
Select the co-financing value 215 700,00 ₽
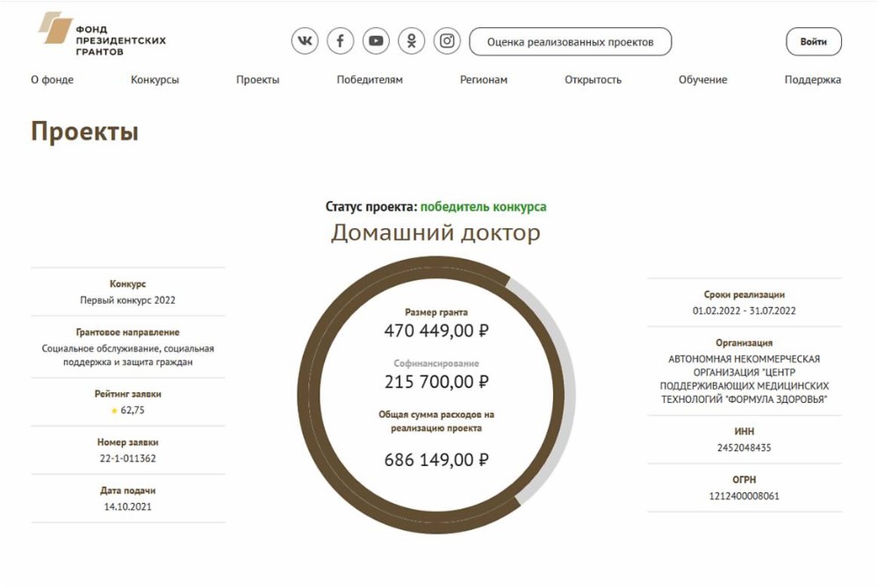[436, 382]
